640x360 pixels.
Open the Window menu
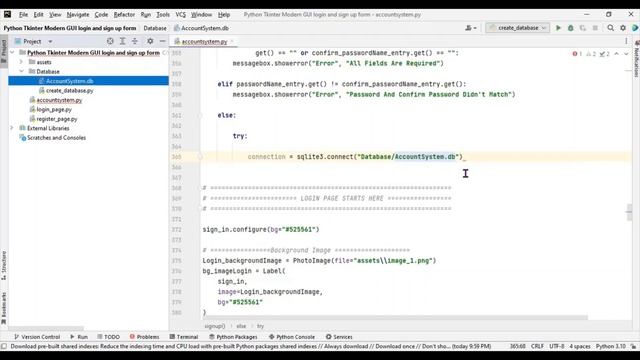201,14
